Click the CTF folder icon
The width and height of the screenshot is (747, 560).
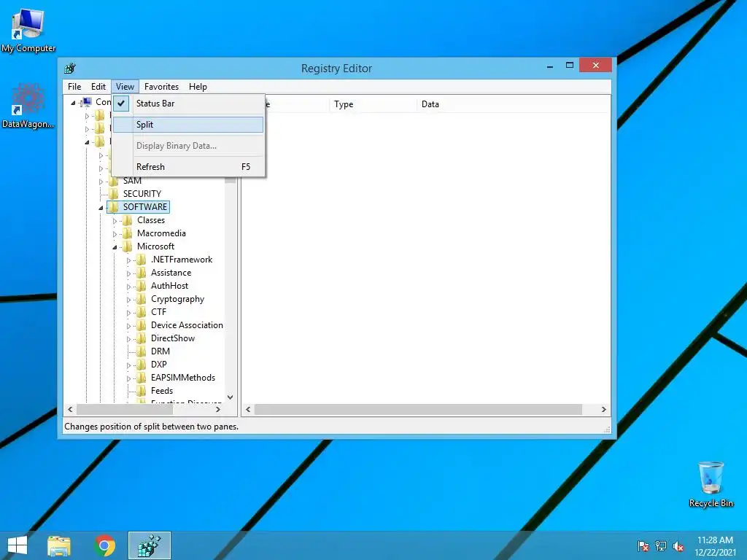pyautogui.click(x=142, y=312)
